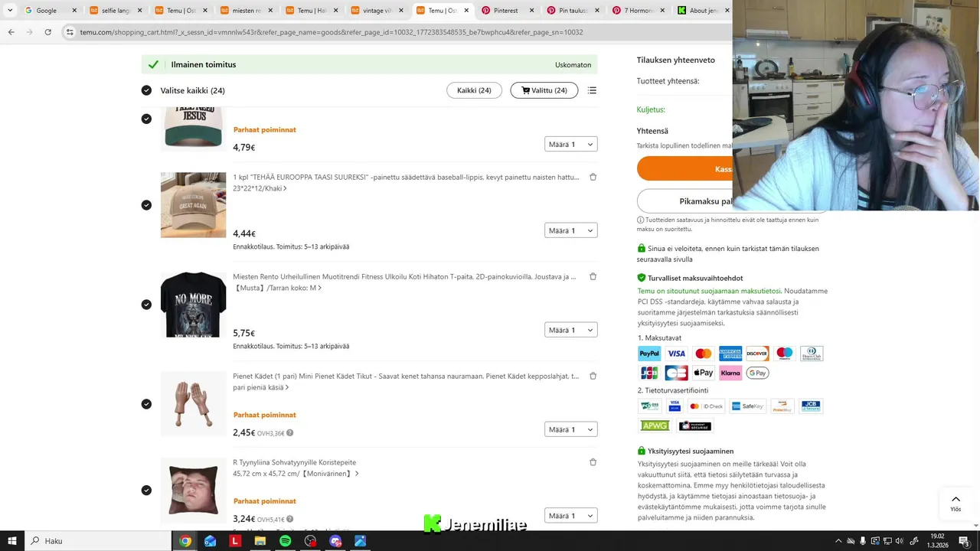Click the Pikamaksu express payment button
The image size is (980, 551).
pyautogui.click(x=684, y=201)
